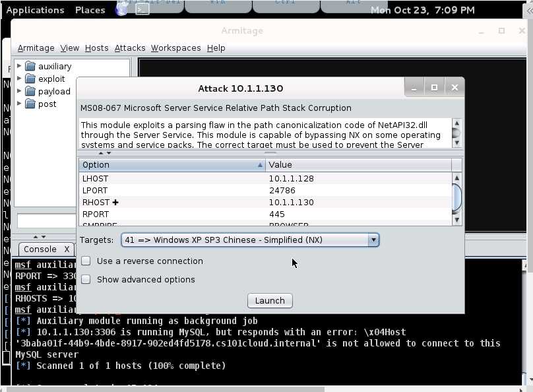Expand the auxiliary tree node

19,65
